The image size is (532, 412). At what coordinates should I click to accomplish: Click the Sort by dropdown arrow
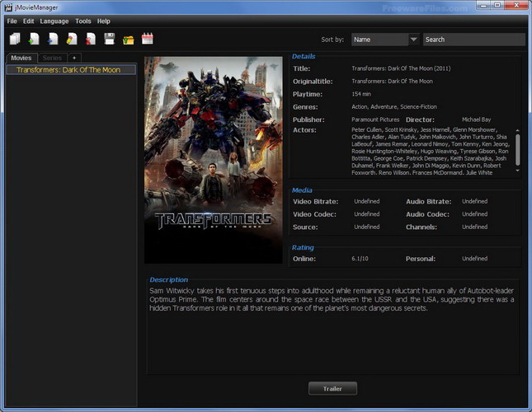413,39
